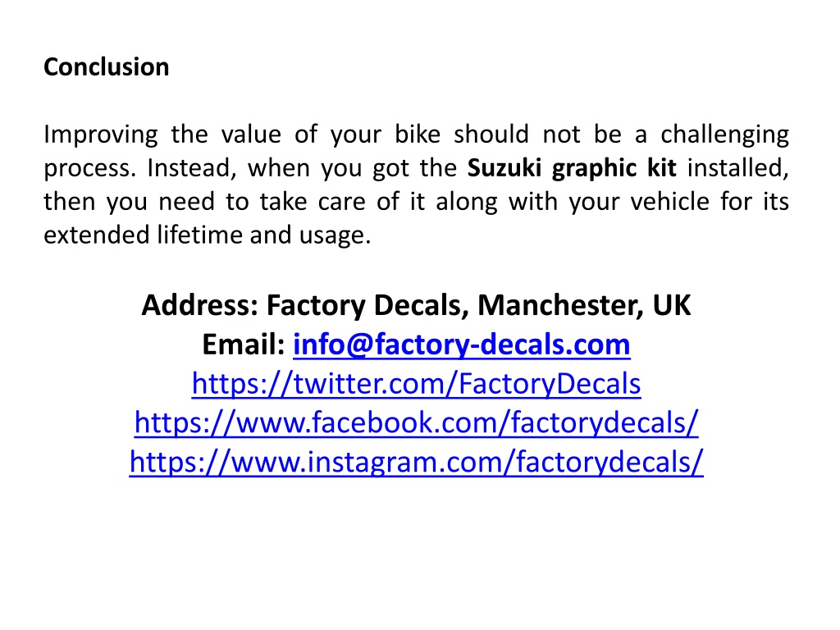This screenshot has height=630, width=840.
Task: Click the word Manchester in the address
Action: [560, 305]
